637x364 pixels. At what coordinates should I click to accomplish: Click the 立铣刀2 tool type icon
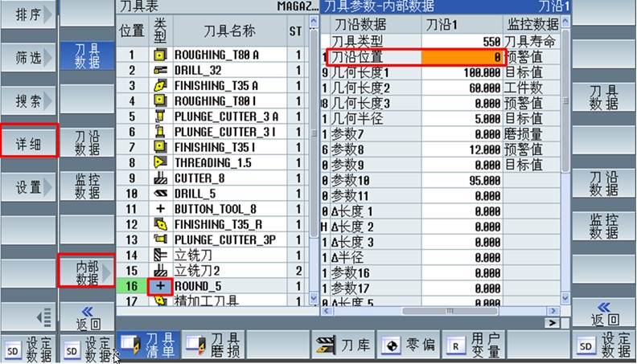pos(161,271)
